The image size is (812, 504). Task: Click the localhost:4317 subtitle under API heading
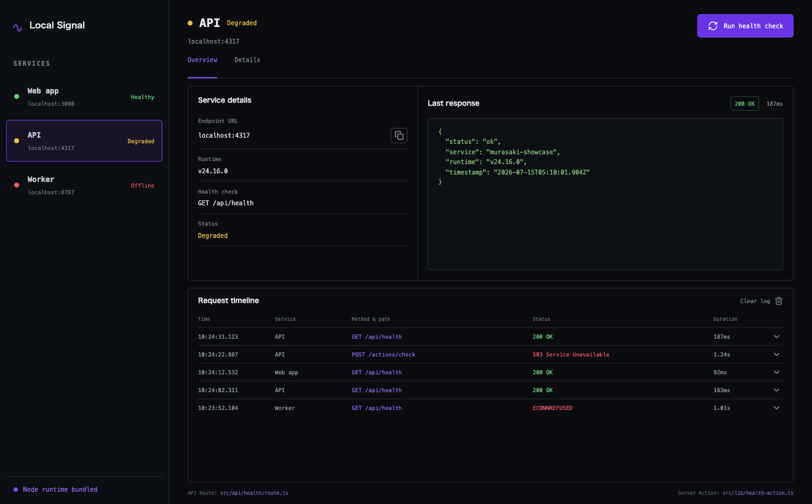coord(213,41)
